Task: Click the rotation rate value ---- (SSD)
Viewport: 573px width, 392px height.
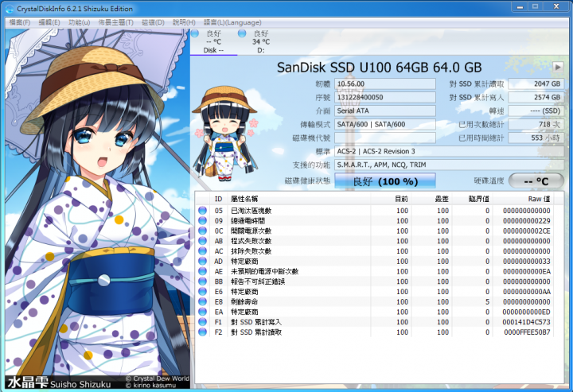Action: pos(536,111)
